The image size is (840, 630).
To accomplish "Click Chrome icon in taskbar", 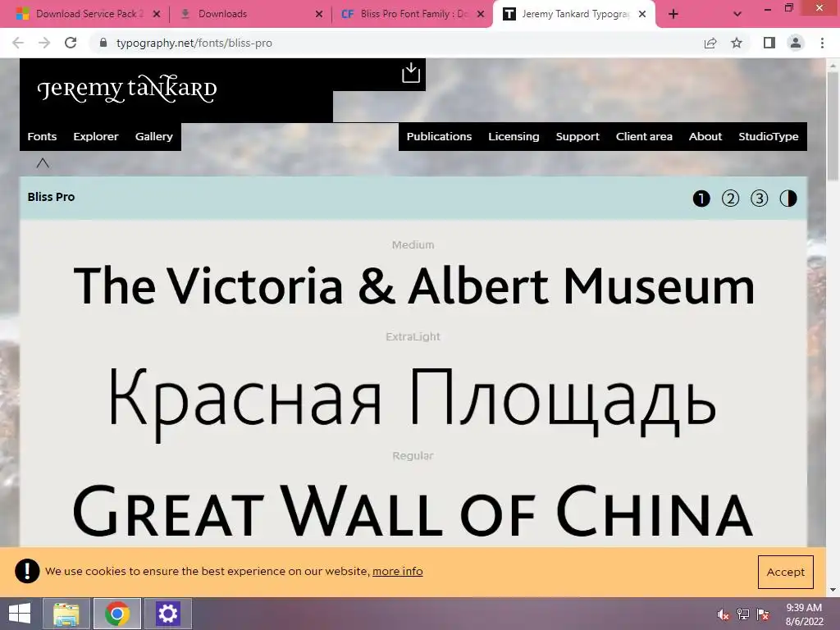I will pyautogui.click(x=116, y=614).
